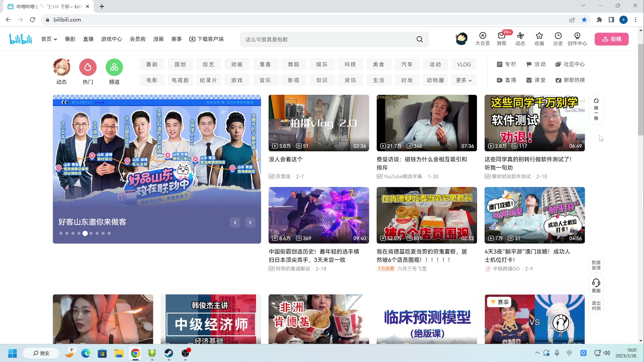Open the 大会员 membership icon
This screenshot has width=644, height=362.
482,36
